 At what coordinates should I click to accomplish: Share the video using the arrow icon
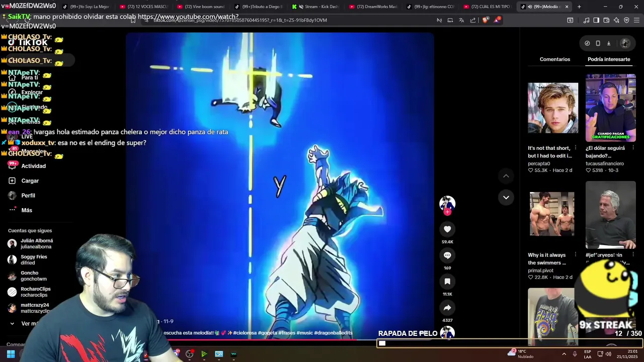(x=447, y=308)
